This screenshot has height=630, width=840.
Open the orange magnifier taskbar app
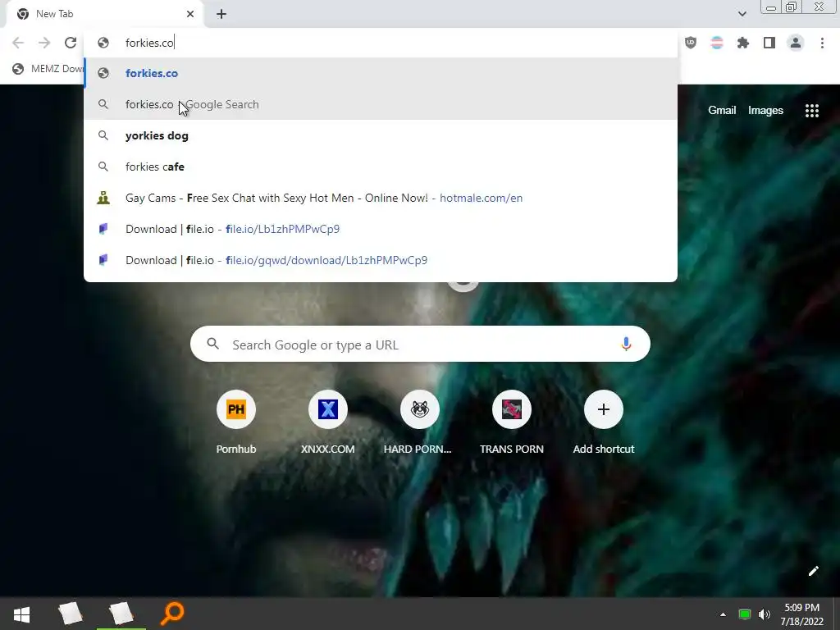tap(172, 614)
